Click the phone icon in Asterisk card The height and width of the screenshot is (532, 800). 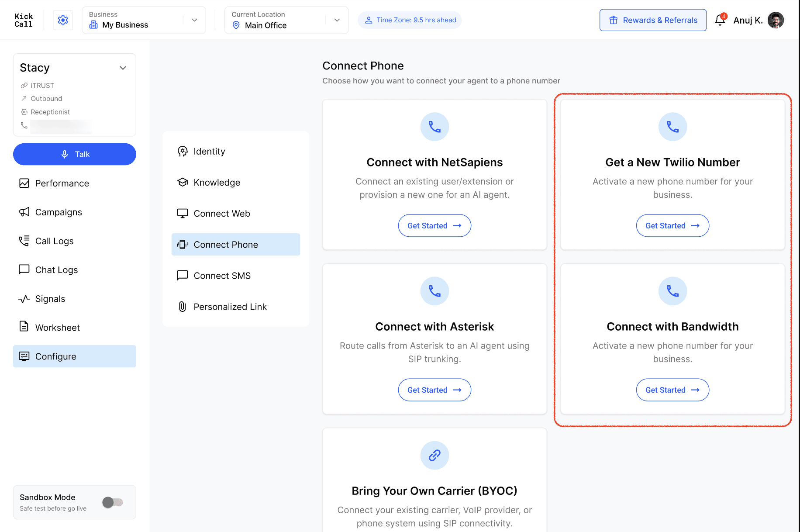(434, 291)
